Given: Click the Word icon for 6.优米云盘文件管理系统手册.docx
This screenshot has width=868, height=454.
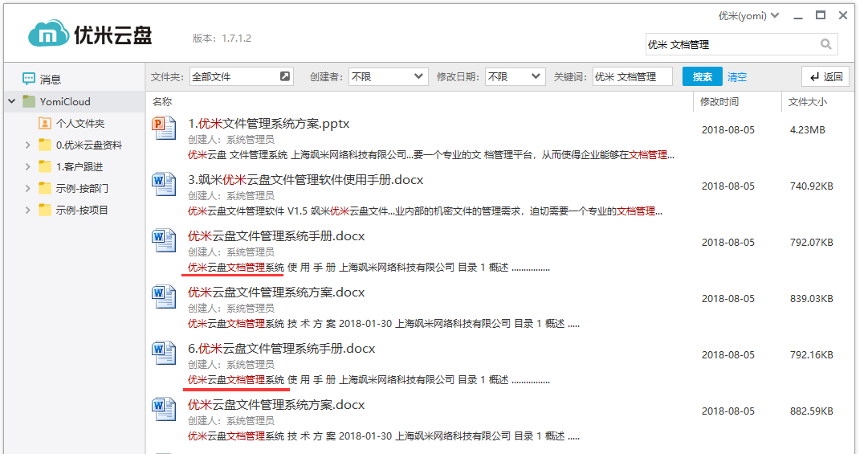Looking at the screenshot, I should coord(164,354).
